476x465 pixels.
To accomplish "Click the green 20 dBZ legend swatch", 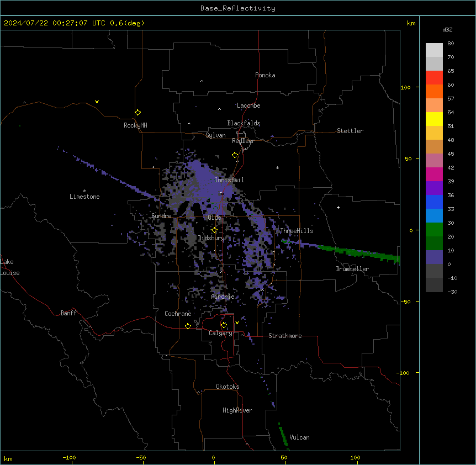I will tap(434, 230).
